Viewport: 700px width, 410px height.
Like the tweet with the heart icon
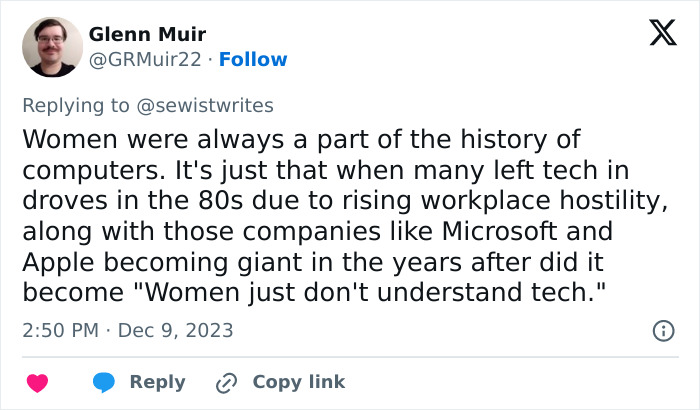(38, 383)
